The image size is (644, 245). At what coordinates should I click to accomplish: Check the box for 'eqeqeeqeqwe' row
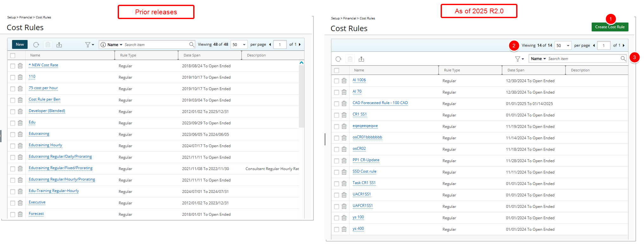pyautogui.click(x=337, y=127)
